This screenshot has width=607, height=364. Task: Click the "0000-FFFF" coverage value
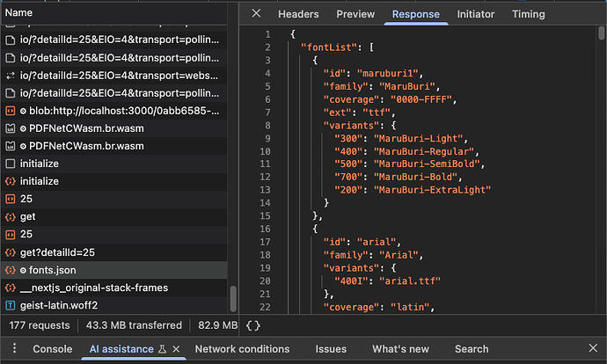421,99
